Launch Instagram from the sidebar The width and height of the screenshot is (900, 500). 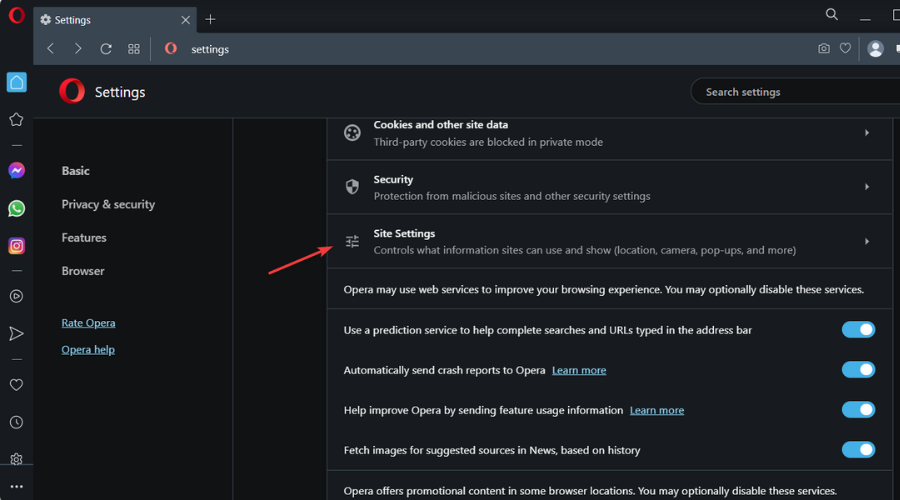(17, 246)
